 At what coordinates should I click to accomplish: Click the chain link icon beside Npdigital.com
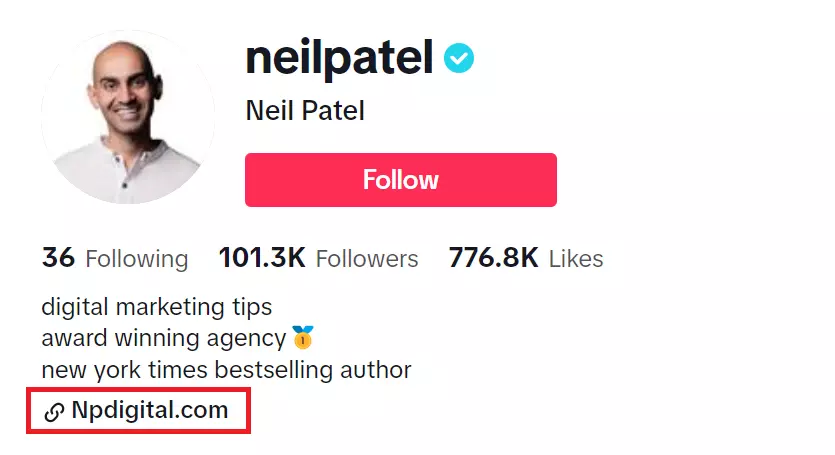pos(55,411)
